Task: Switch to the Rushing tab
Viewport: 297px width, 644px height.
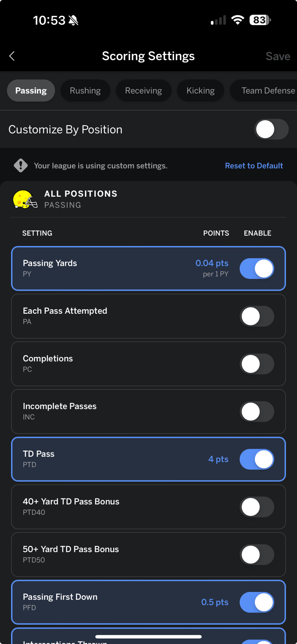Action: (x=85, y=91)
